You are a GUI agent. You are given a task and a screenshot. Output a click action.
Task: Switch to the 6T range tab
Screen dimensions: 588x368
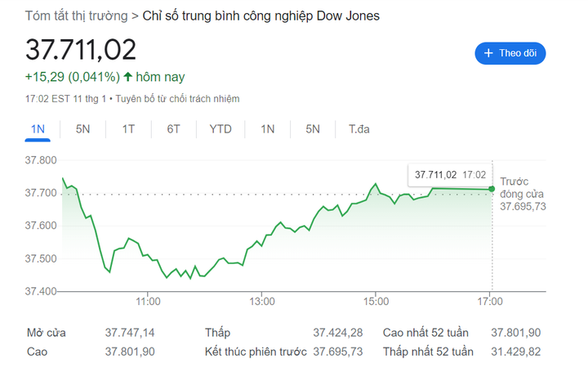point(173,129)
